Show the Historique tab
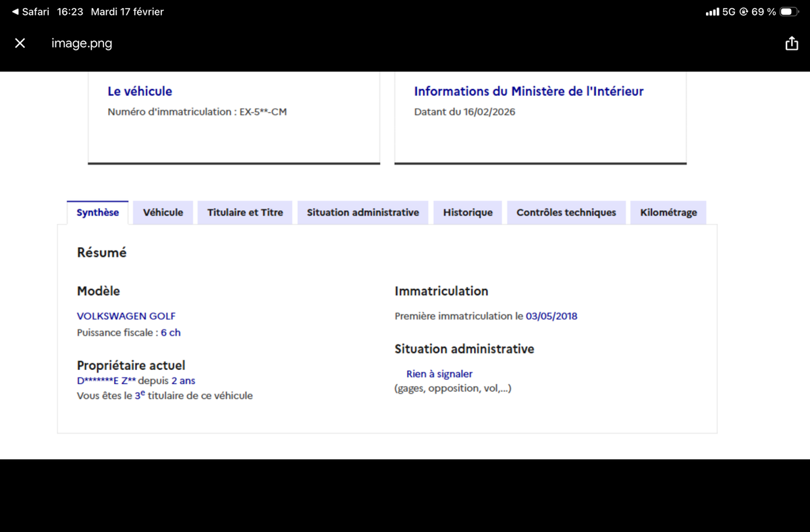Viewport: 810px width, 532px height. [x=468, y=213]
